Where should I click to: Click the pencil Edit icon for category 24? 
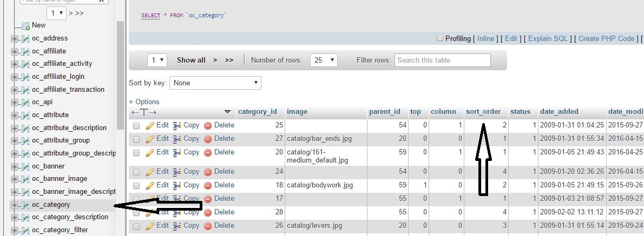pos(150,172)
